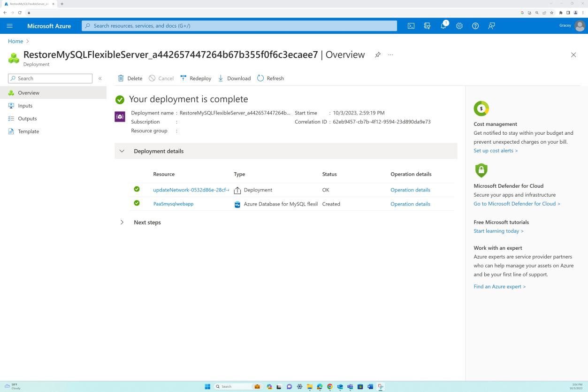588x392 pixels.
Task: Pin the deployment to dashboard
Action: tap(378, 54)
